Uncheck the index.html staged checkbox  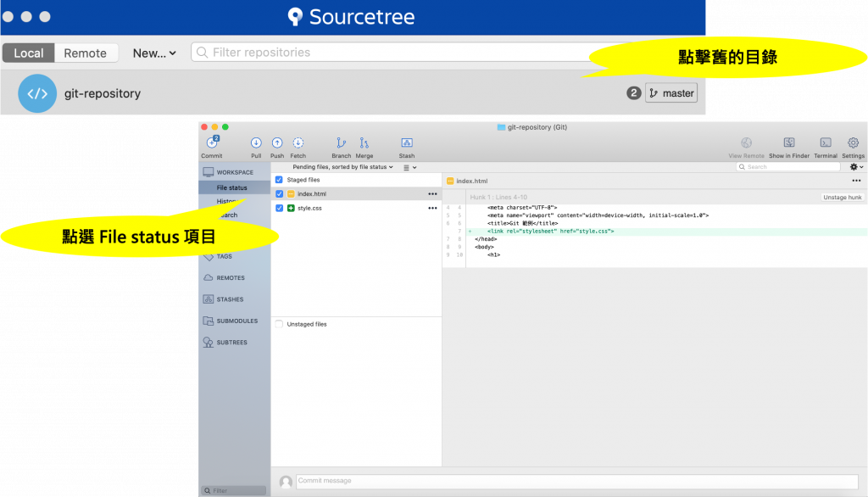click(279, 194)
